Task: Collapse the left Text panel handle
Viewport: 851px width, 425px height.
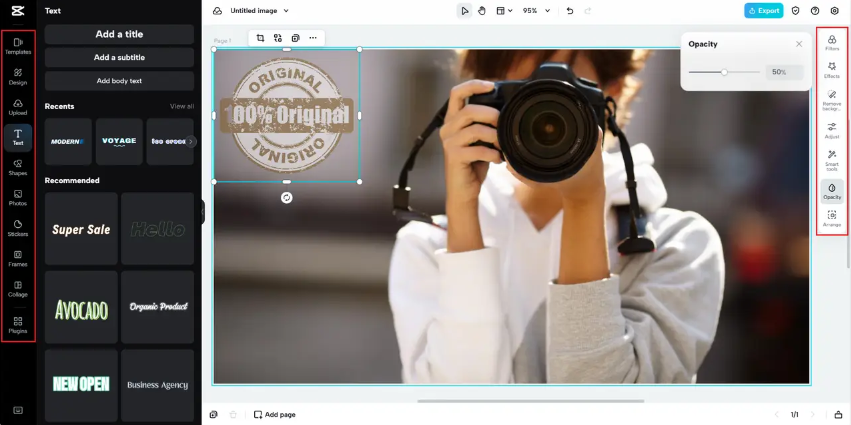Action: pyautogui.click(x=203, y=212)
